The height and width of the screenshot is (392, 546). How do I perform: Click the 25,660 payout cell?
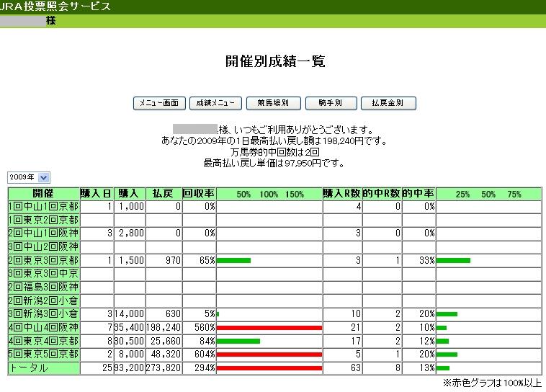164,341
